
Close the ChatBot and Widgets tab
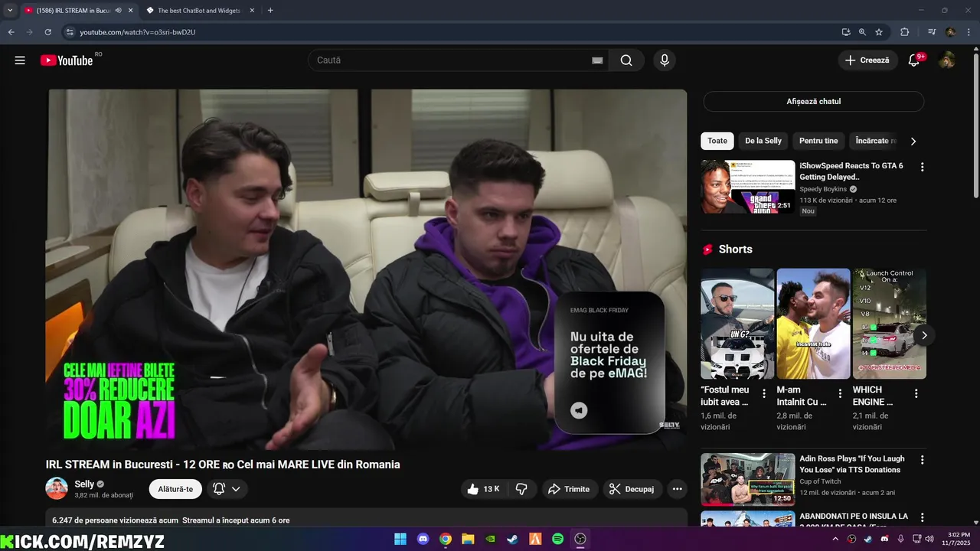pyautogui.click(x=252, y=11)
